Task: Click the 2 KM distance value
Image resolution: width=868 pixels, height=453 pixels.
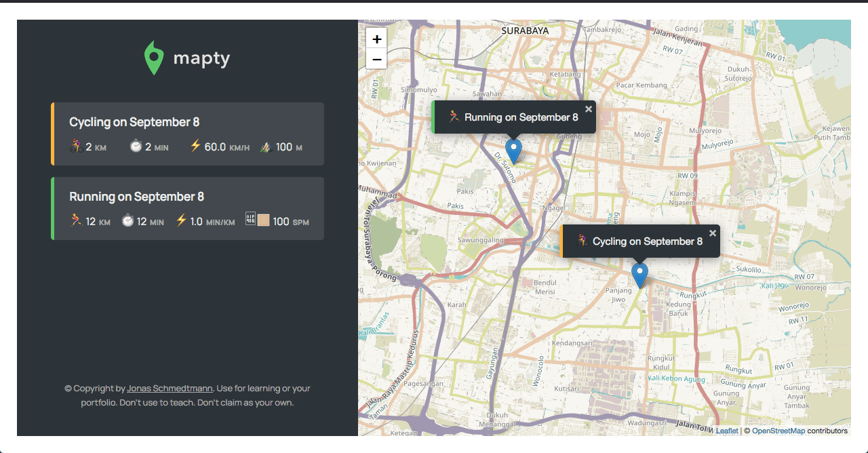Action: pos(96,147)
